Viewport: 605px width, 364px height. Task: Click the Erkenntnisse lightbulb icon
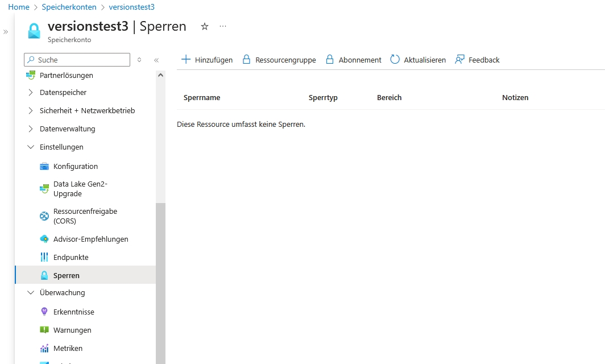[x=44, y=312]
